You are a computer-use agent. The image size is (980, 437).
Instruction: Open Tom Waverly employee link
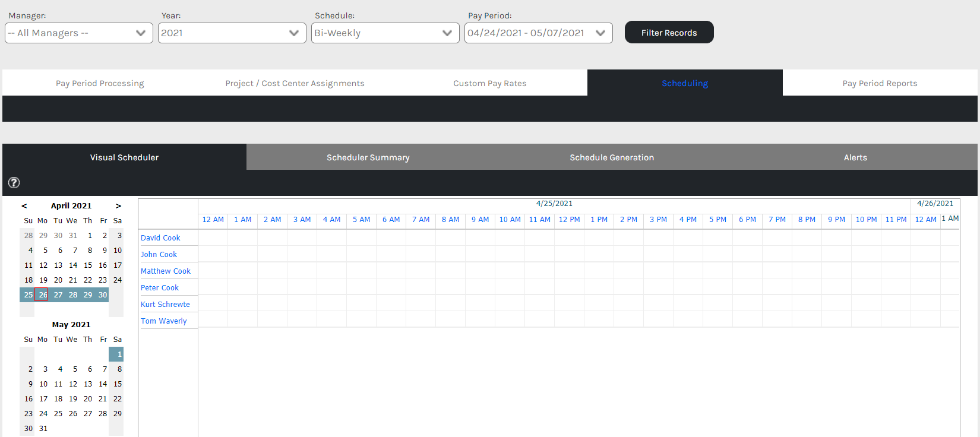164,321
